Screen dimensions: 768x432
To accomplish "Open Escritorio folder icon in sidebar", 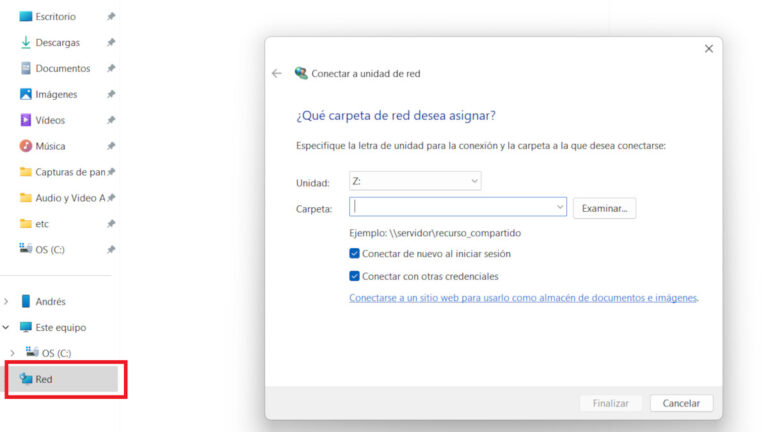I will pyautogui.click(x=25, y=17).
